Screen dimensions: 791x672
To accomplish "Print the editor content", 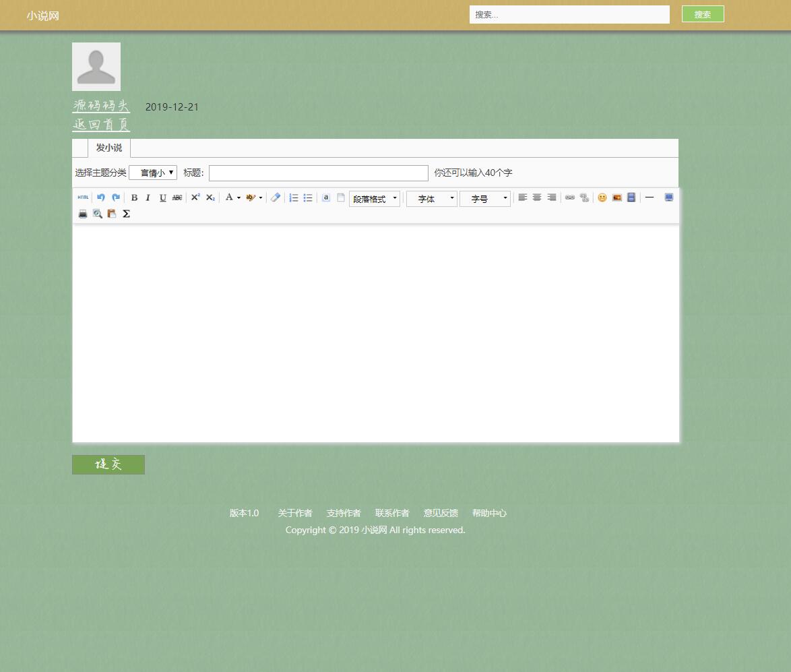I will coord(83,214).
